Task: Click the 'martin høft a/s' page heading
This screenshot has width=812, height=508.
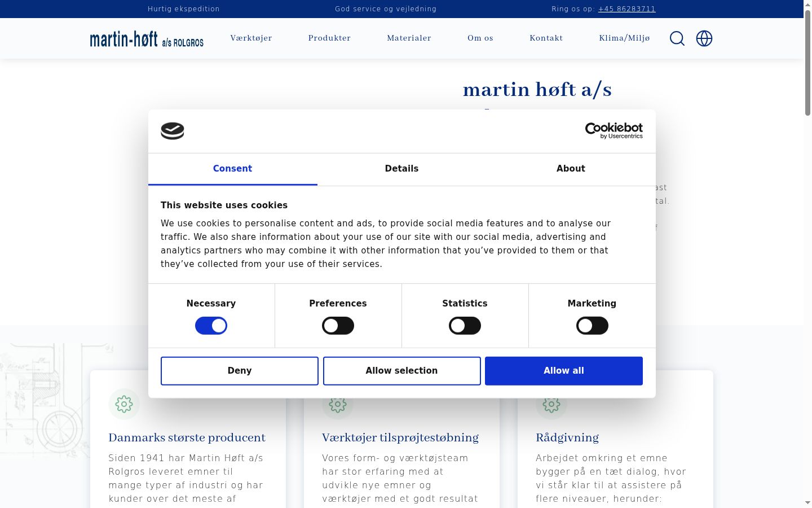Action: click(x=537, y=90)
